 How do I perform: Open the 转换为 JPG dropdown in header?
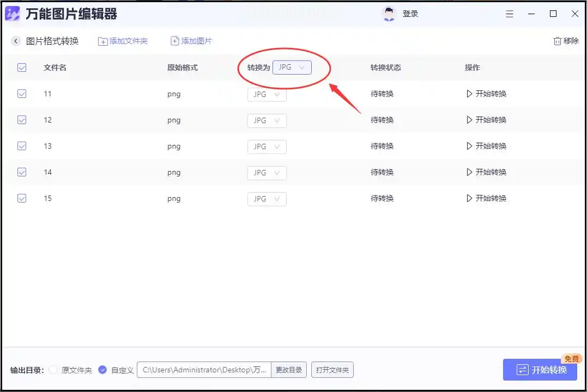(x=292, y=68)
